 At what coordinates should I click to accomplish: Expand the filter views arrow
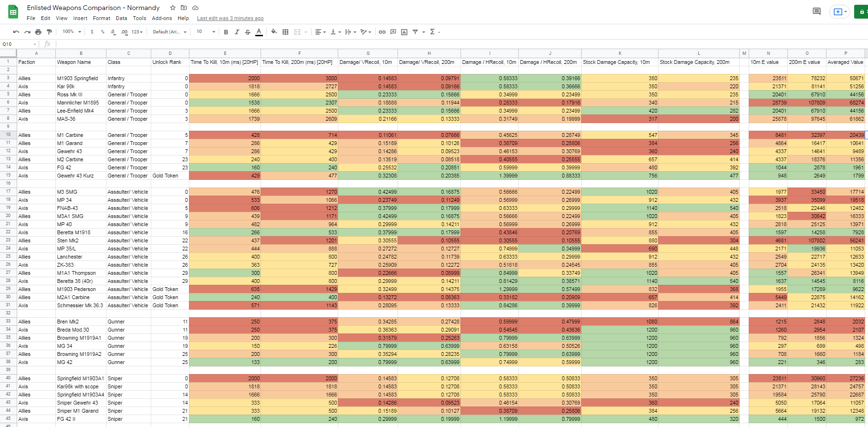click(x=423, y=32)
